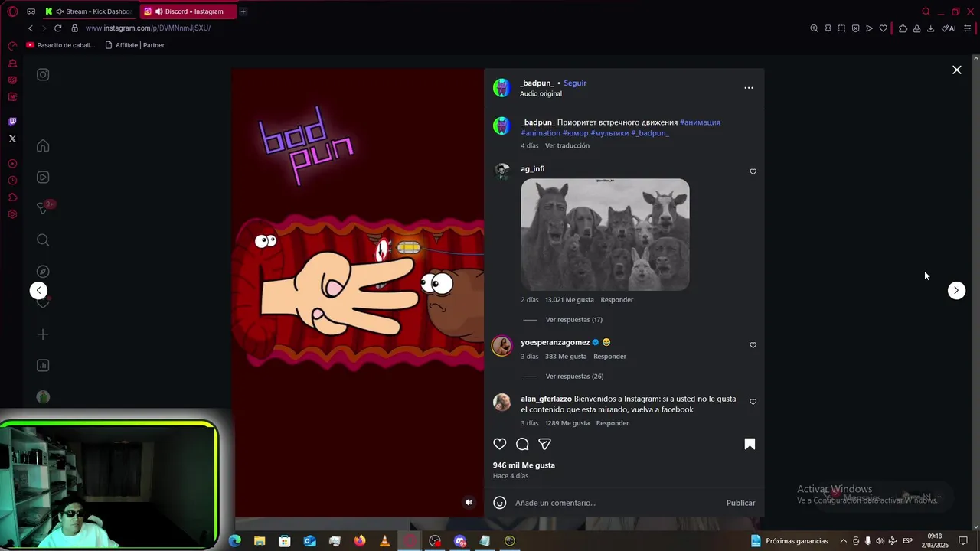Take a snapshot with selection icon
This screenshot has height=551, width=980.
pyautogui.click(x=841, y=28)
